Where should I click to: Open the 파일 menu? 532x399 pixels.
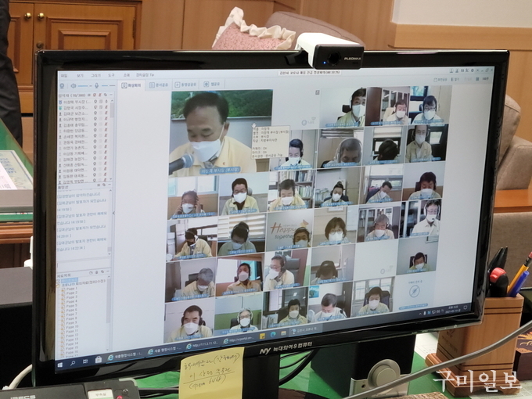pos(64,75)
